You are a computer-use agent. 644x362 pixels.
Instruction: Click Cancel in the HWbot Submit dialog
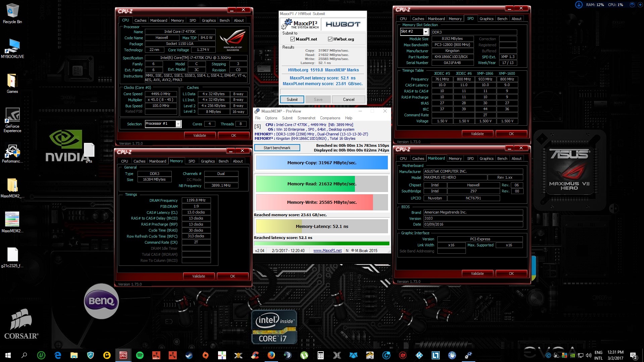tap(348, 100)
